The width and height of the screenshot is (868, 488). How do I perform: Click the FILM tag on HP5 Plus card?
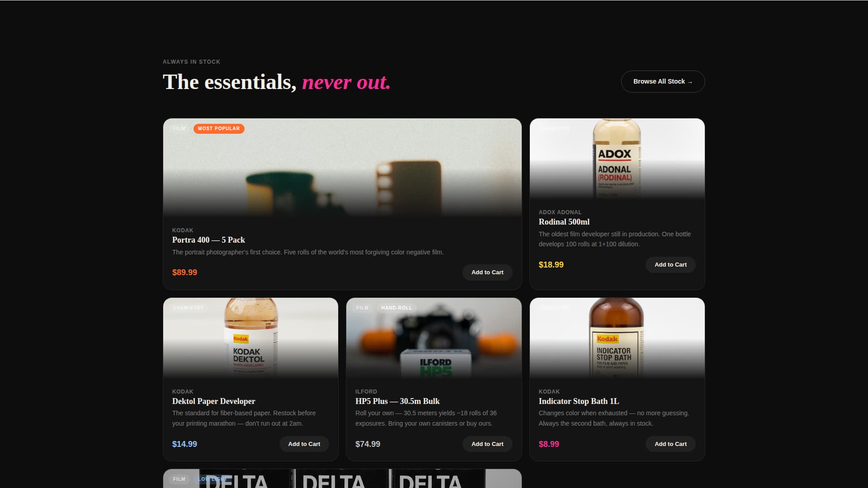pyautogui.click(x=362, y=308)
